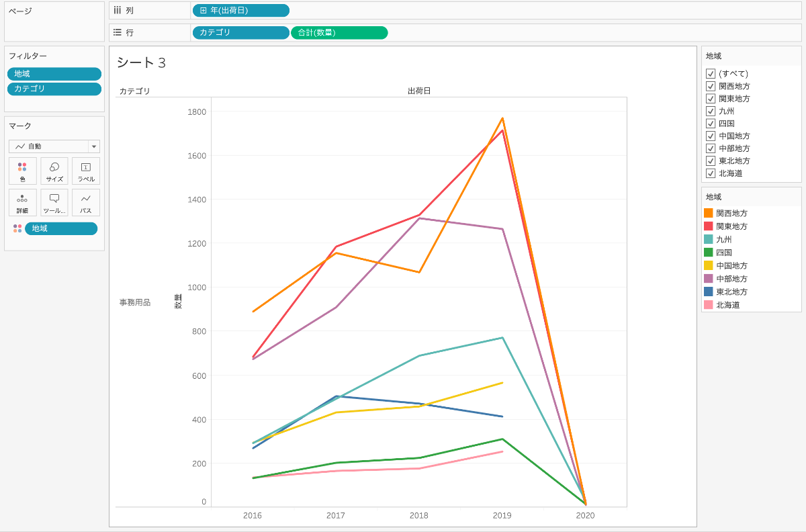Open the Label (ラベル) marks card
Viewport: 806px width, 532px height.
pyautogui.click(x=86, y=171)
